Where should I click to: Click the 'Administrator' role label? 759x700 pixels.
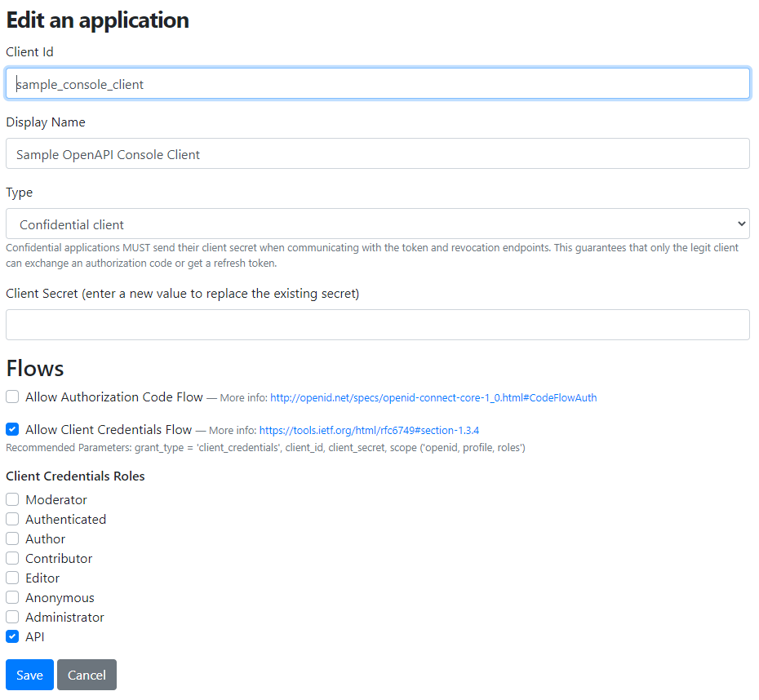pyautogui.click(x=64, y=618)
